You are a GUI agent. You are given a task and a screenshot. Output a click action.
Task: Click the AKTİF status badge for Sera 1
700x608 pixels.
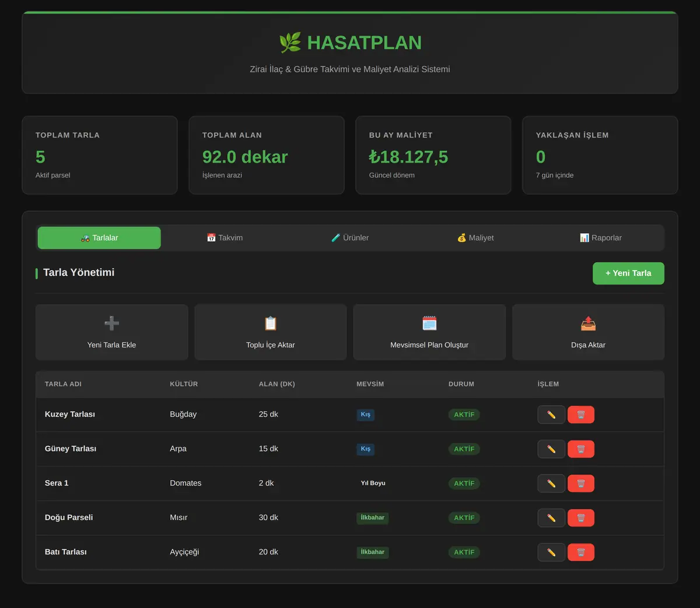pos(464,484)
